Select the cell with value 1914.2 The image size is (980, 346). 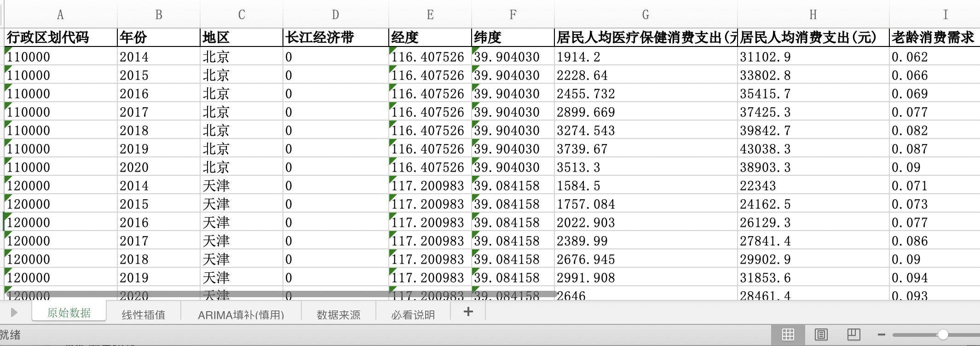(x=646, y=57)
